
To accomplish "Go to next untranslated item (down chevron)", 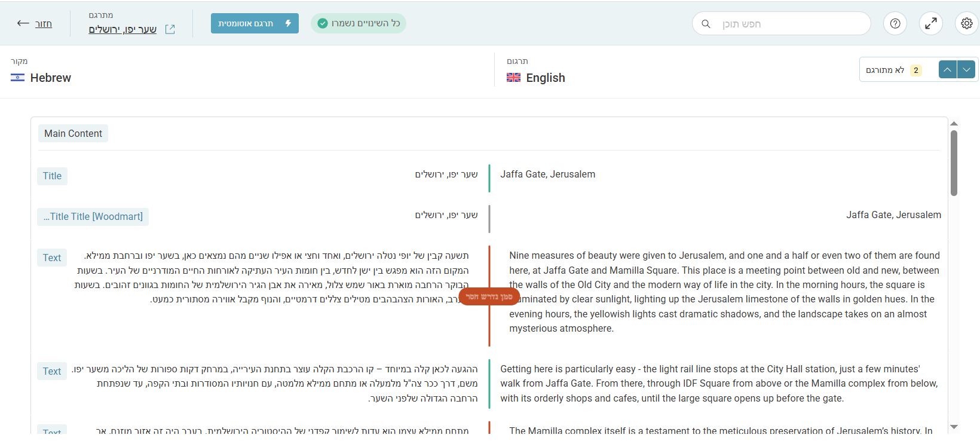I will tap(966, 70).
